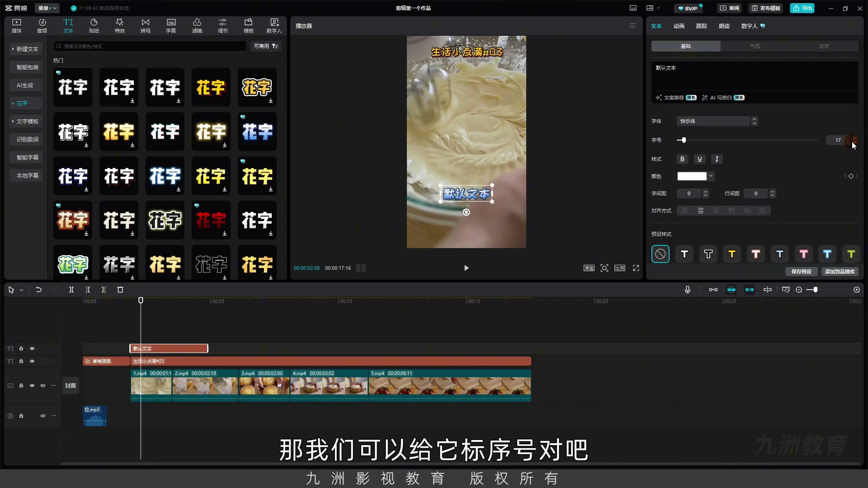Open the 转场 transitions panel icon
The width and height of the screenshot is (868, 488).
[x=145, y=26]
